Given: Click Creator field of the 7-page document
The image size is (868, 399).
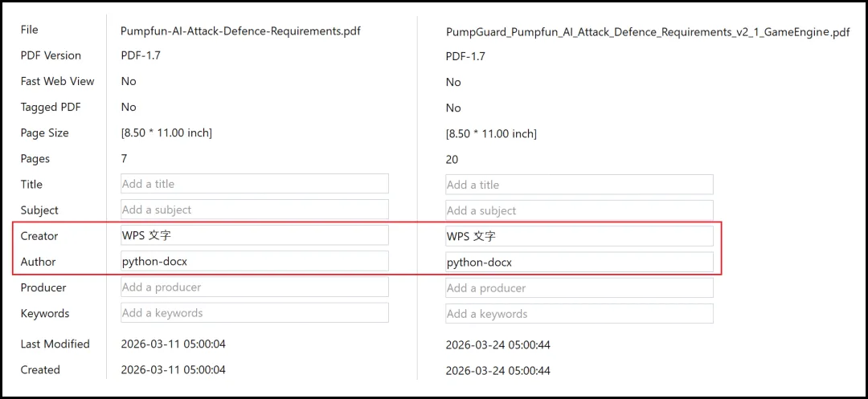Looking at the screenshot, I should click(255, 235).
